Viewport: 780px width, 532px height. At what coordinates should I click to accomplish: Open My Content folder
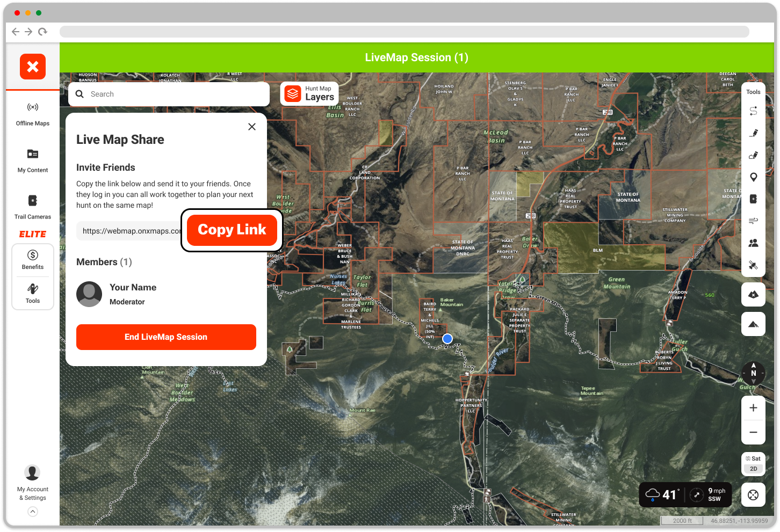(33, 161)
